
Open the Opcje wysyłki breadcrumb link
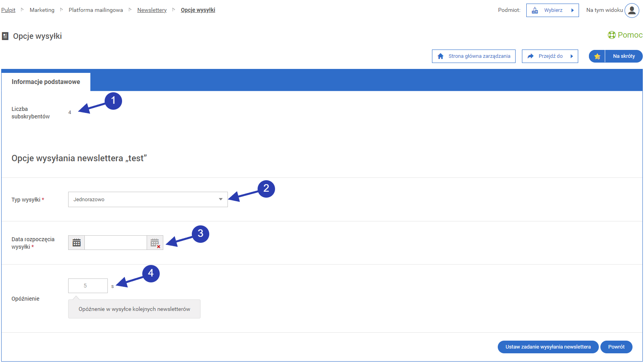click(x=198, y=10)
